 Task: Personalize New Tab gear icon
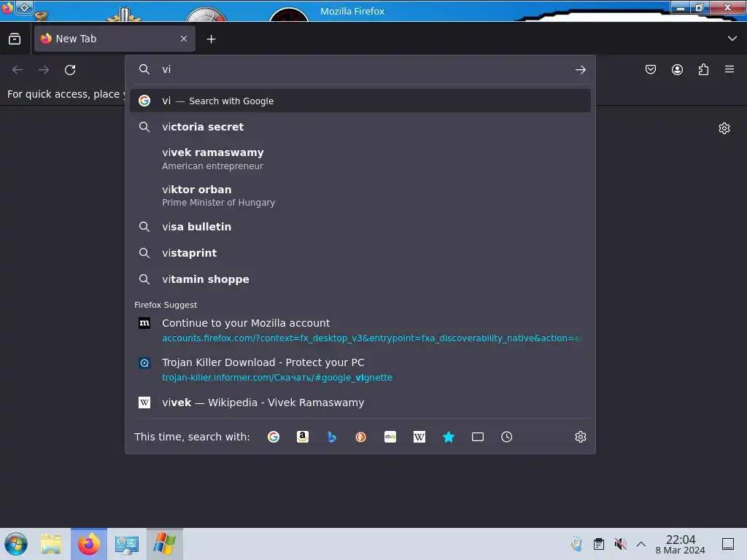(724, 128)
